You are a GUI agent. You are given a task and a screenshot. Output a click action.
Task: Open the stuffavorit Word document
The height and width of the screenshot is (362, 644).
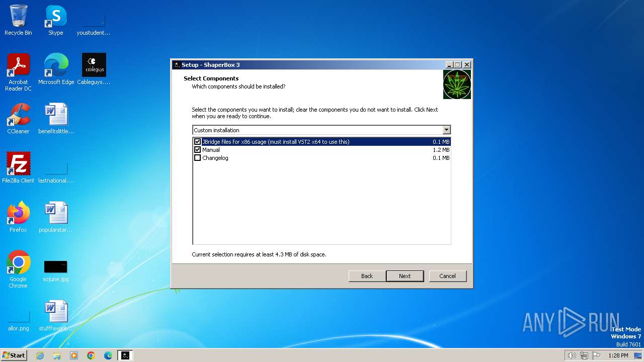(56, 316)
